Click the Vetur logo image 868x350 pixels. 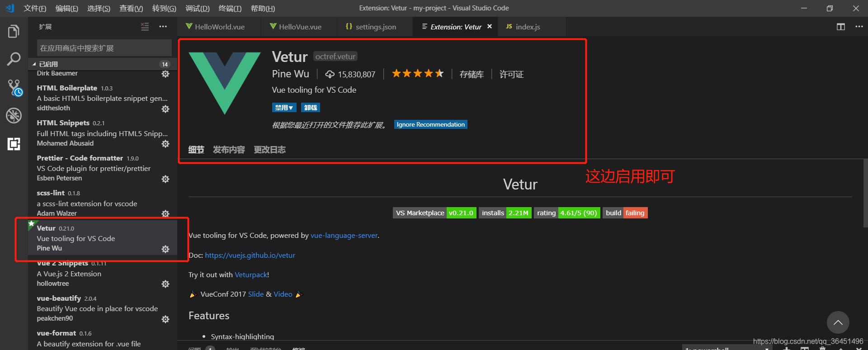[225, 83]
